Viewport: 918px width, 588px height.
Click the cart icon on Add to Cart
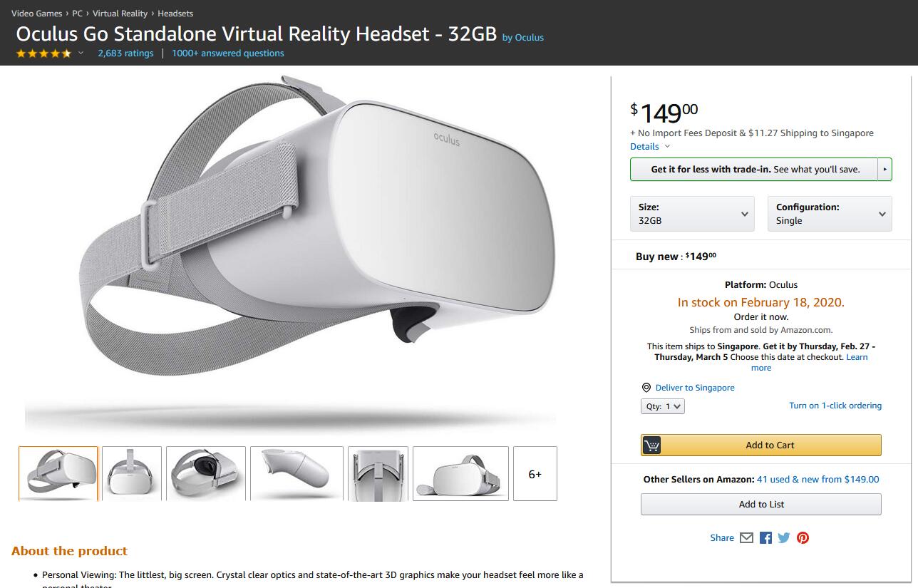pyautogui.click(x=651, y=445)
